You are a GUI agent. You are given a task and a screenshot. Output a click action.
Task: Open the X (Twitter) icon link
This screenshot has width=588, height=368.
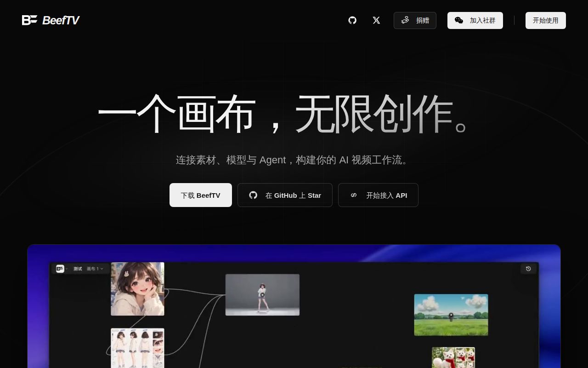pos(376,20)
